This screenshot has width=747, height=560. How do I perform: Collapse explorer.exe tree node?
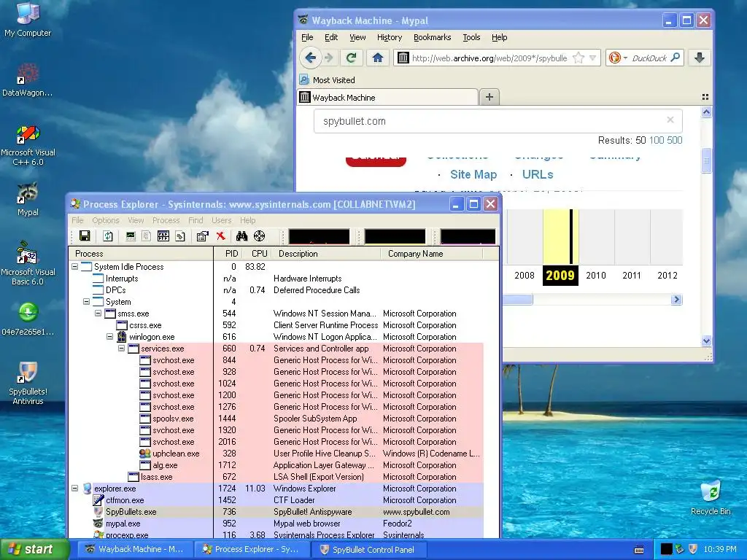[x=75, y=489]
